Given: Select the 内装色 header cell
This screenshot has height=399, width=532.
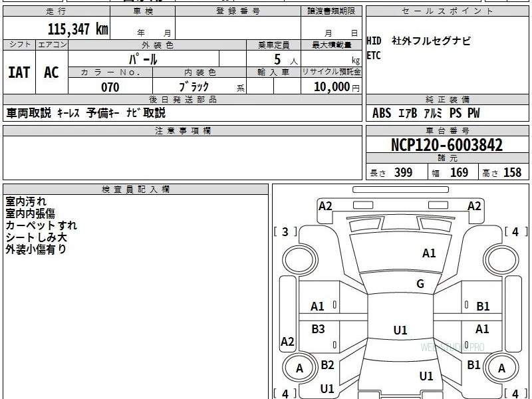Looking at the screenshot, I should click(199, 72).
